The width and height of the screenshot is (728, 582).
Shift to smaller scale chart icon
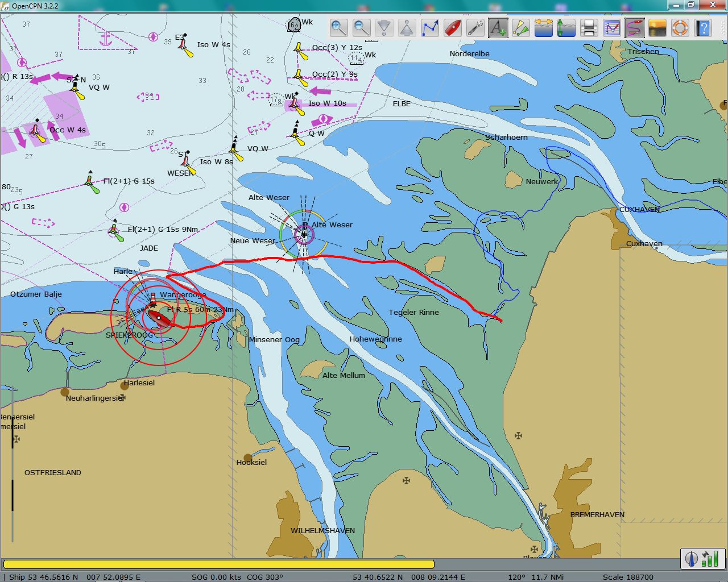407,27
